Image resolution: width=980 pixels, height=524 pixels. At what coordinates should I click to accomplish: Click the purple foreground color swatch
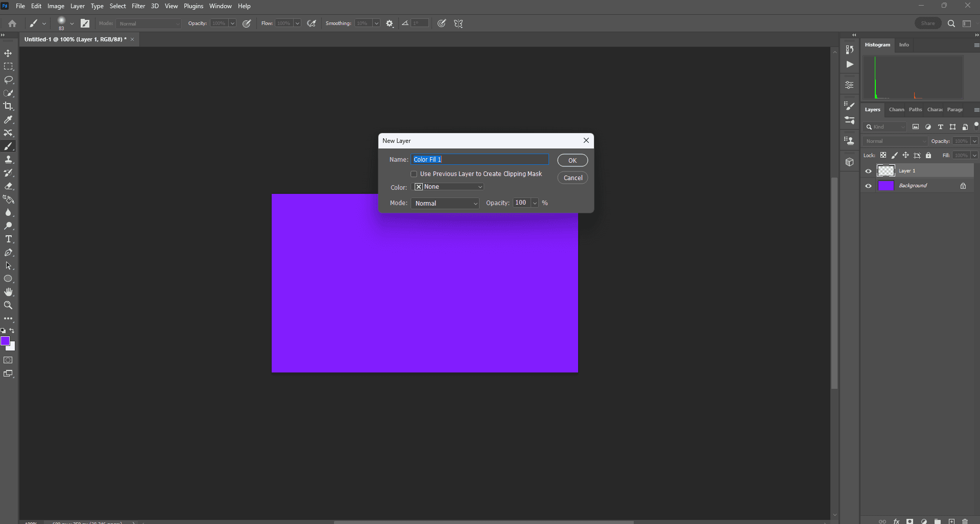tap(5, 341)
